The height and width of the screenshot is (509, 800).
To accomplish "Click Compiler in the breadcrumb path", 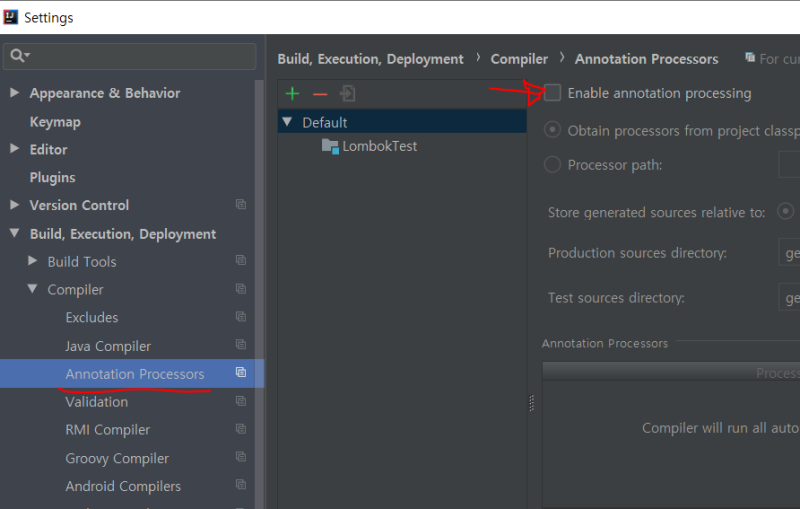I will (519, 59).
